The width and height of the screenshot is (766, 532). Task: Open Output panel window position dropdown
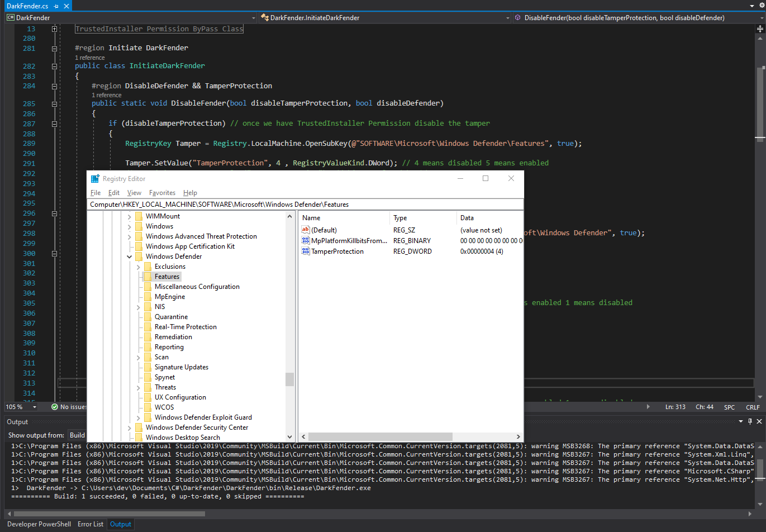coord(741,421)
